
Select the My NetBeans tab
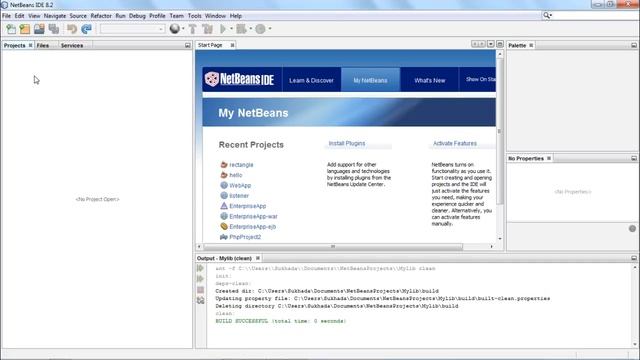[x=371, y=80]
